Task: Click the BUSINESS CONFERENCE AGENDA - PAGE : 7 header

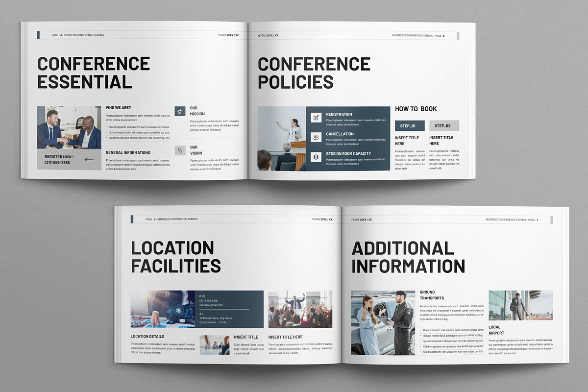Action: point(512,220)
